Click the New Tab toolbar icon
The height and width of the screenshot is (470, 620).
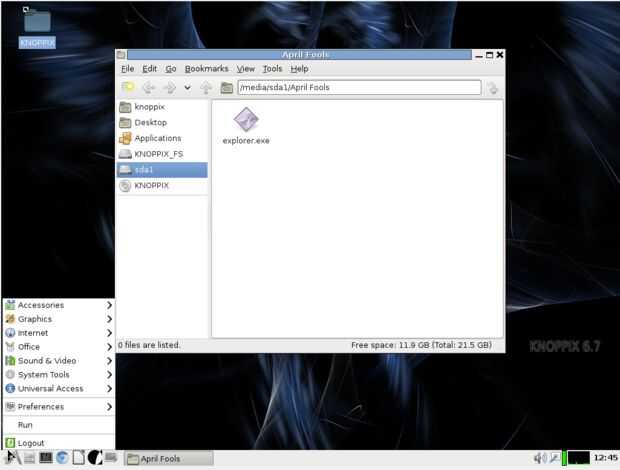coord(128,87)
